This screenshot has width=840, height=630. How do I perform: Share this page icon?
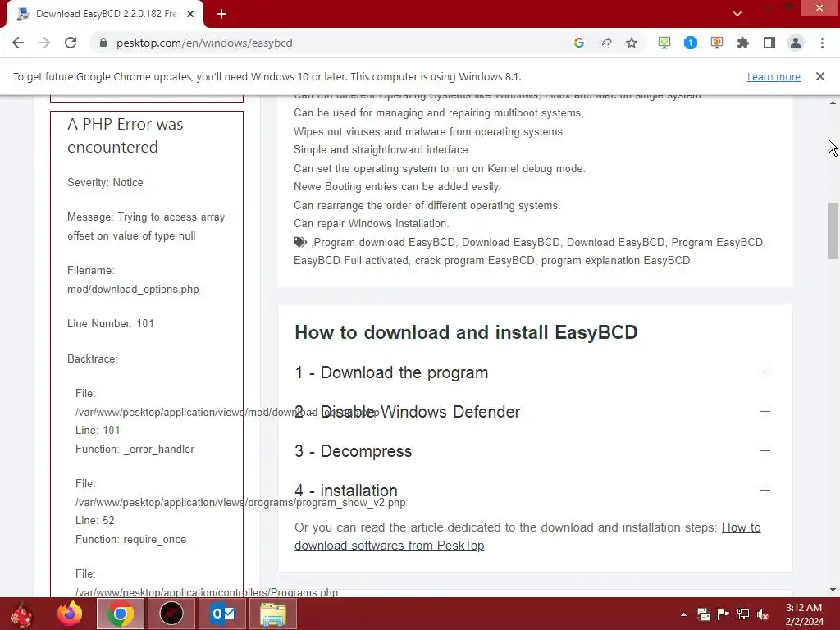605,43
